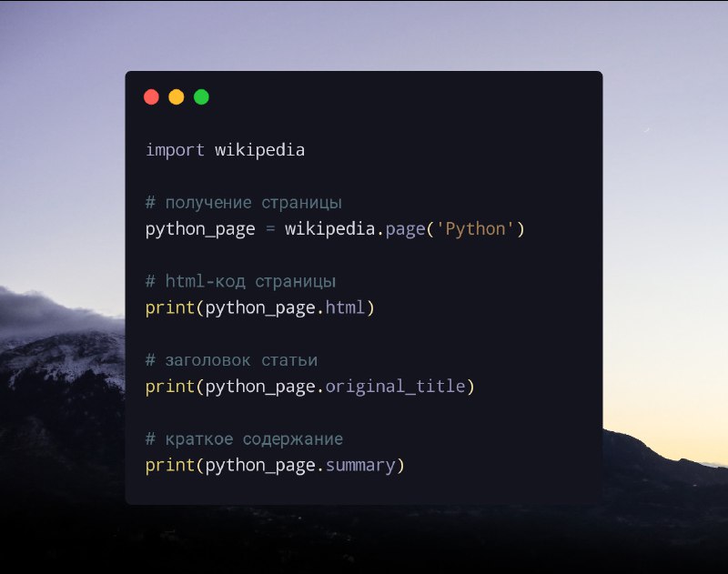Screen dimensions: 728x574
Task: Click the equals sign in assignment
Action: [x=270, y=229]
